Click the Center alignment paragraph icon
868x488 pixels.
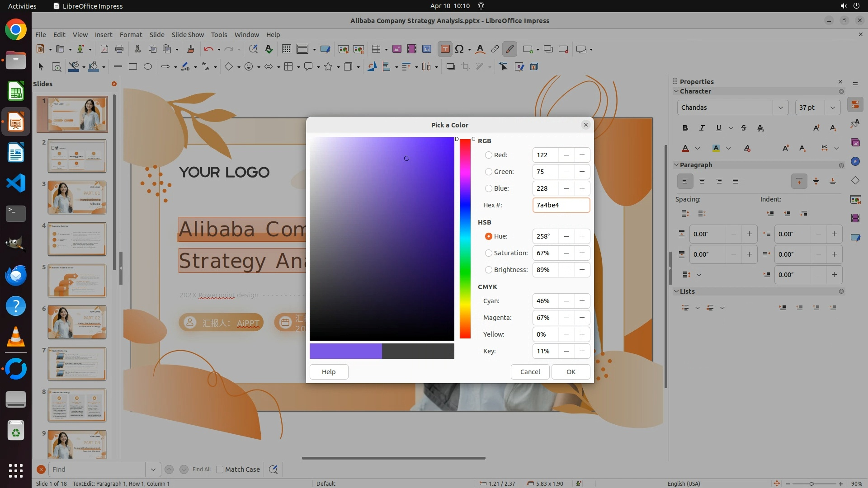tap(702, 181)
